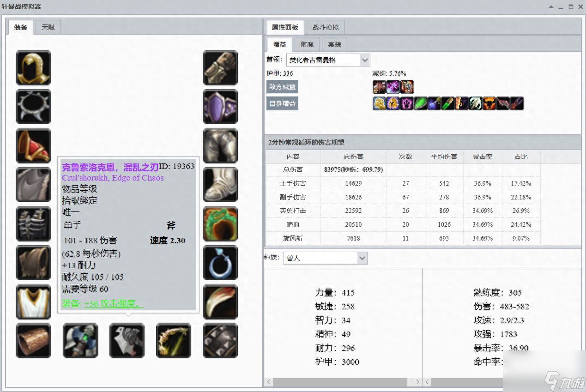586x392 pixels.
Task: Click the 次数 column header
Action: pyautogui.click(x=405, y=157)
